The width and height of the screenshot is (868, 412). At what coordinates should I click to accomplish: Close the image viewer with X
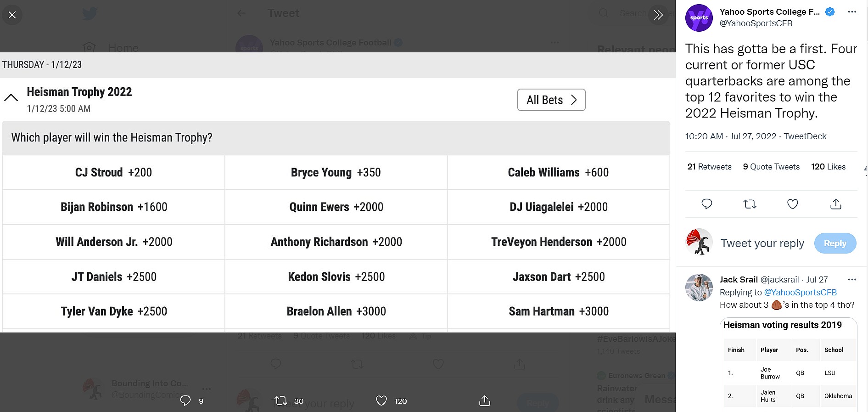12,15
